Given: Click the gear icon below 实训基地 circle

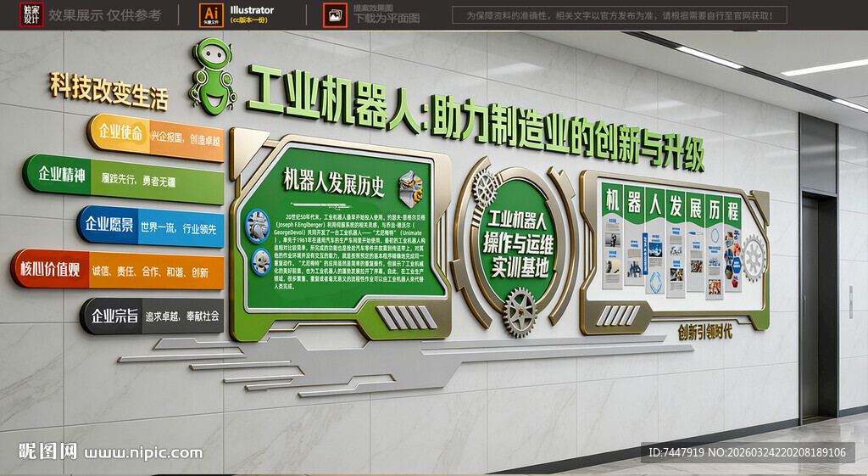Looking at the screenshot, I should 520,313.
